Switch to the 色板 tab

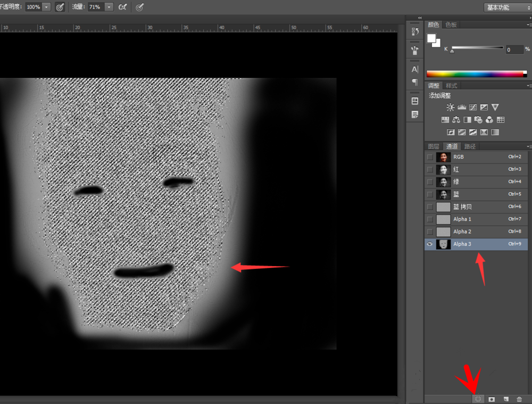[451, 24]
